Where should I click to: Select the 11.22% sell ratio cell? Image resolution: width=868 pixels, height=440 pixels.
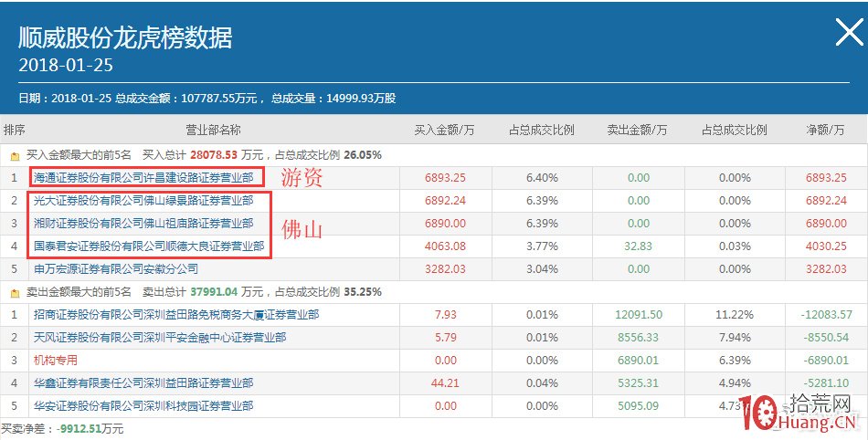[735, 315]
